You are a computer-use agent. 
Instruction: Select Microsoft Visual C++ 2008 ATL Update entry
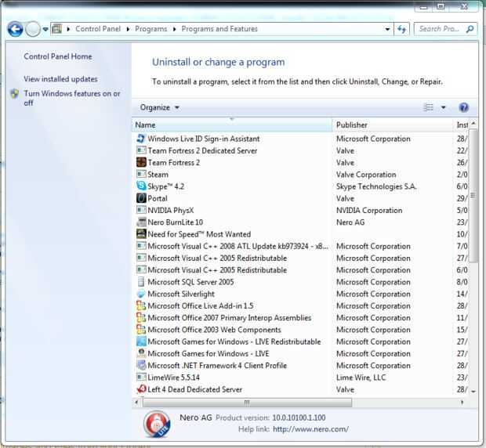coord(238,246)
